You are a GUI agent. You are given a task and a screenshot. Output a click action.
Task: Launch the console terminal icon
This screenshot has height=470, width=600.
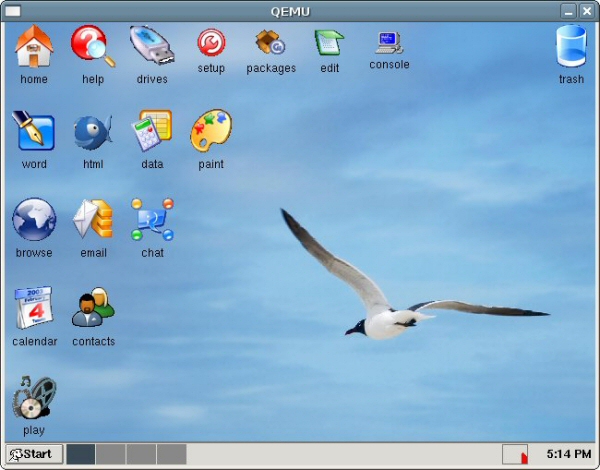tap(389, 42)
